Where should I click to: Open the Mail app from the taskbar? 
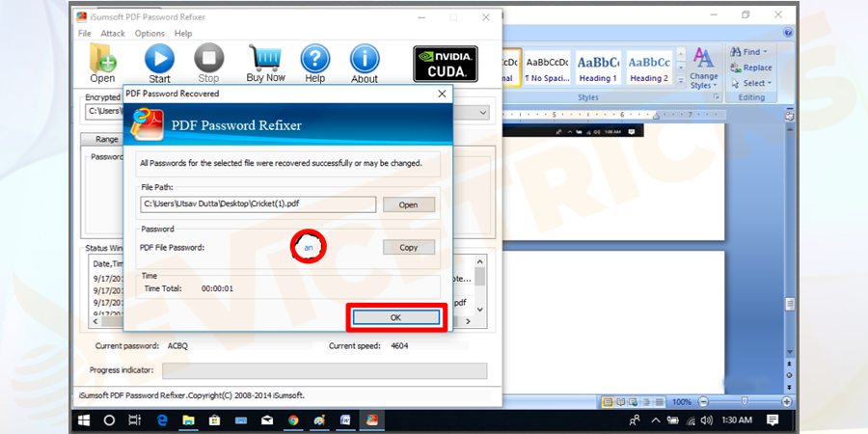point(267,420)
